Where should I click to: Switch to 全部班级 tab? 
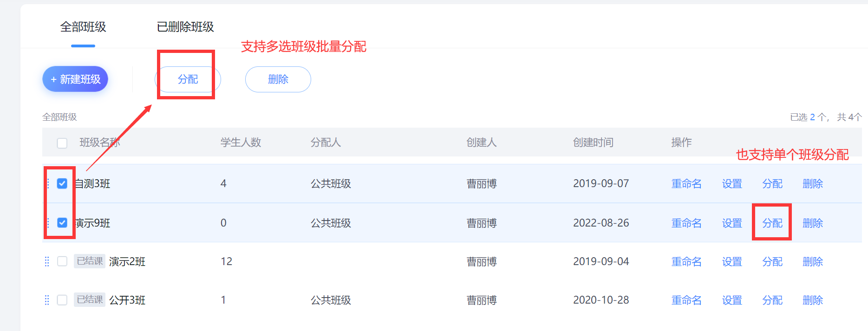[83, 27]
